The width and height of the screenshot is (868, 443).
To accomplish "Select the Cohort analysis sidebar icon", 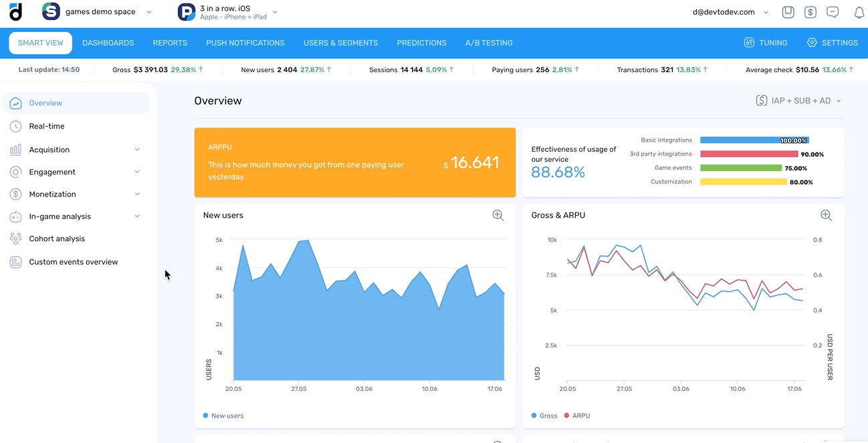I will 15,238.
